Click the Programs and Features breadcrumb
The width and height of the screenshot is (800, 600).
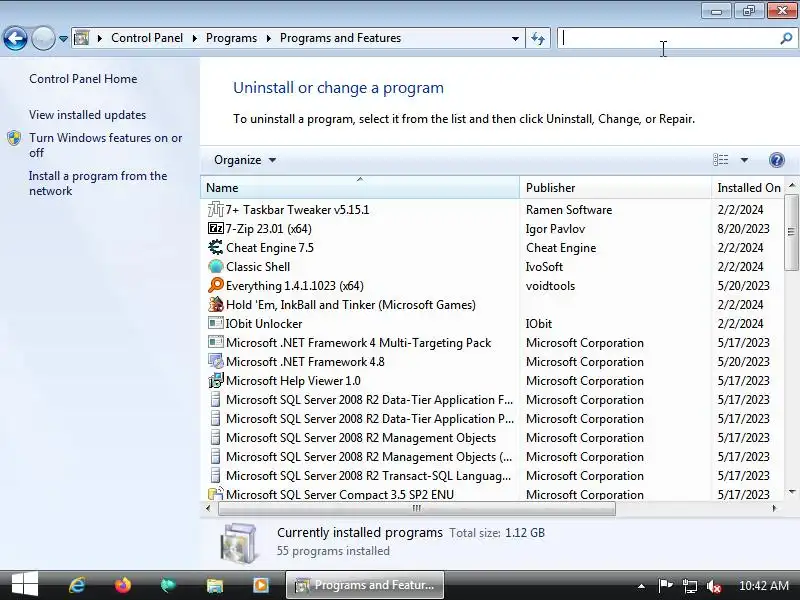click(x=340, y=38)
